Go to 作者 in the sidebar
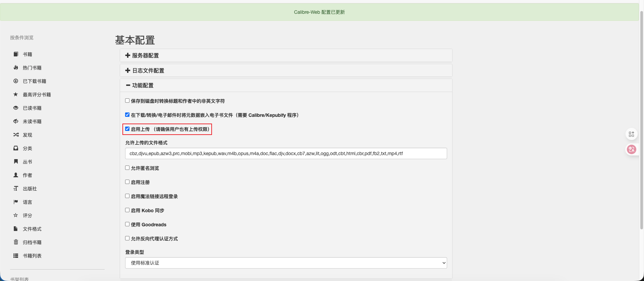The height and width of the screenshot is (281, 644). click(x=28, y=175)
